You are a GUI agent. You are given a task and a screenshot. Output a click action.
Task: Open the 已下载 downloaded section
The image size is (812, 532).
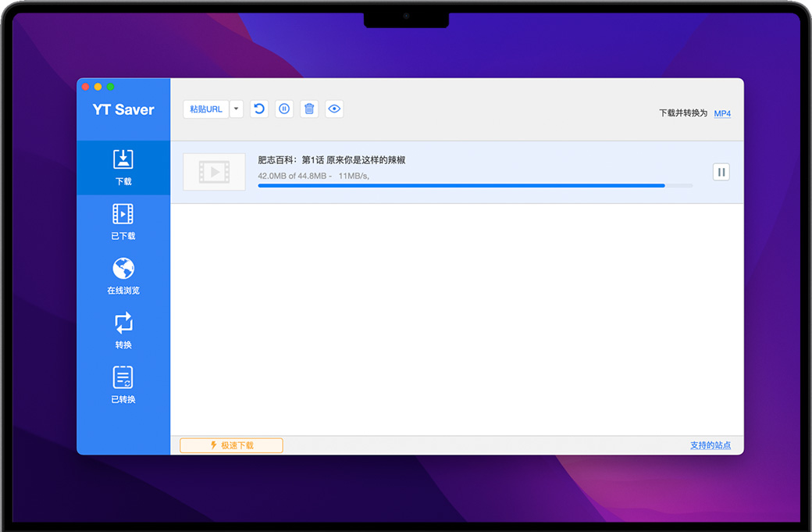coord(123,222)
